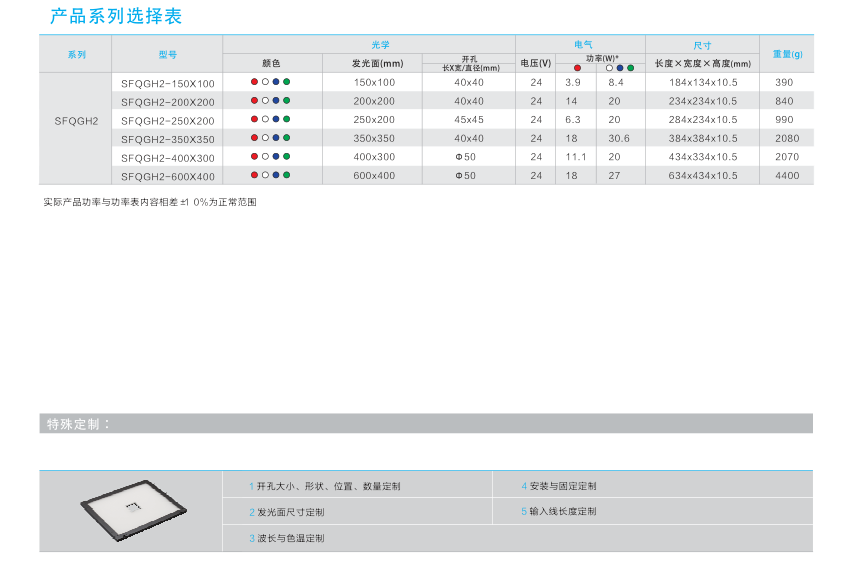Click the green dot under 功率(W) header
This screenshot has height=565, width=855.
click(631, 67)
